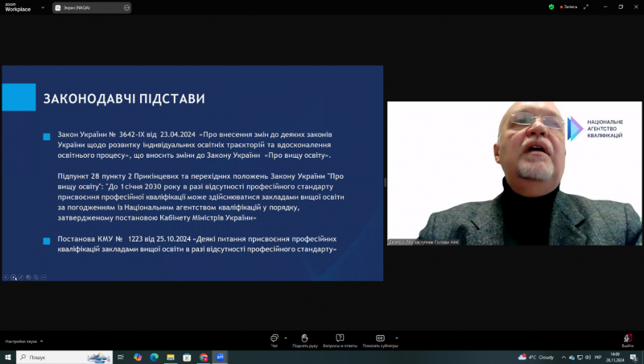Open the Chat panel in Zoom

click(x=275, y=339)
